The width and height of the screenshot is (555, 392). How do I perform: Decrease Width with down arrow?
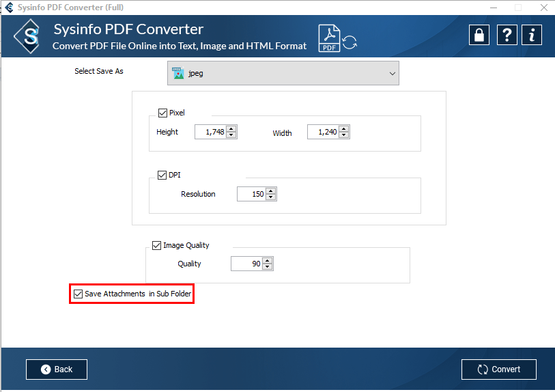tap(343, 135)
